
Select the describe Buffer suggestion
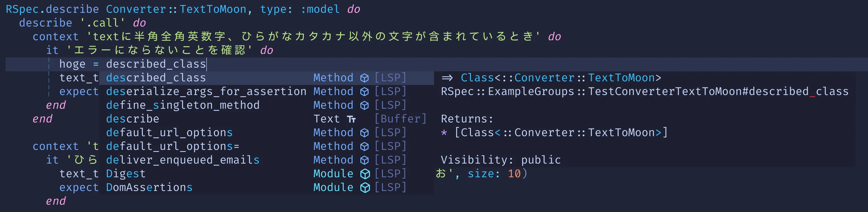132,118
